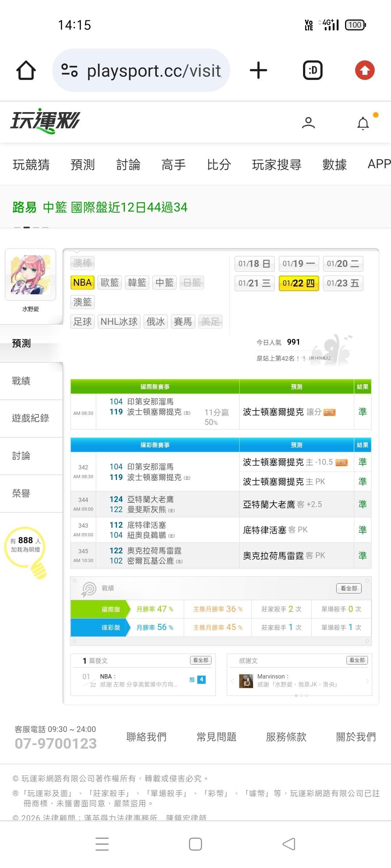Select the 韓籃 league tab
The height and width of the screenshot is (868, 391).
137,282
